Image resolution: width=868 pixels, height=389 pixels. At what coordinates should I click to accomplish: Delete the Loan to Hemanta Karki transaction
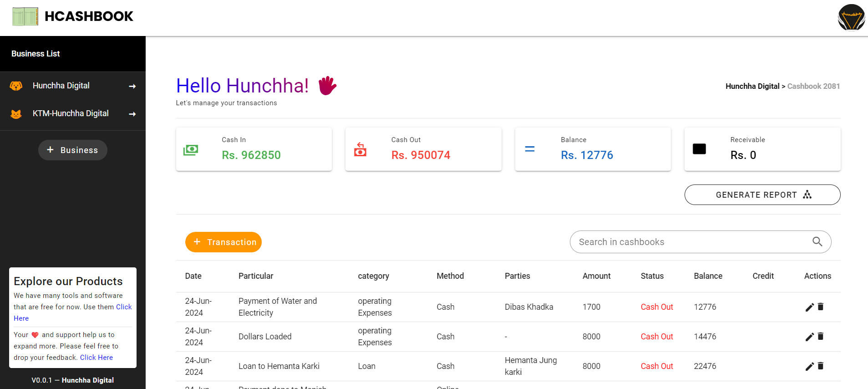tap(821, 366)
